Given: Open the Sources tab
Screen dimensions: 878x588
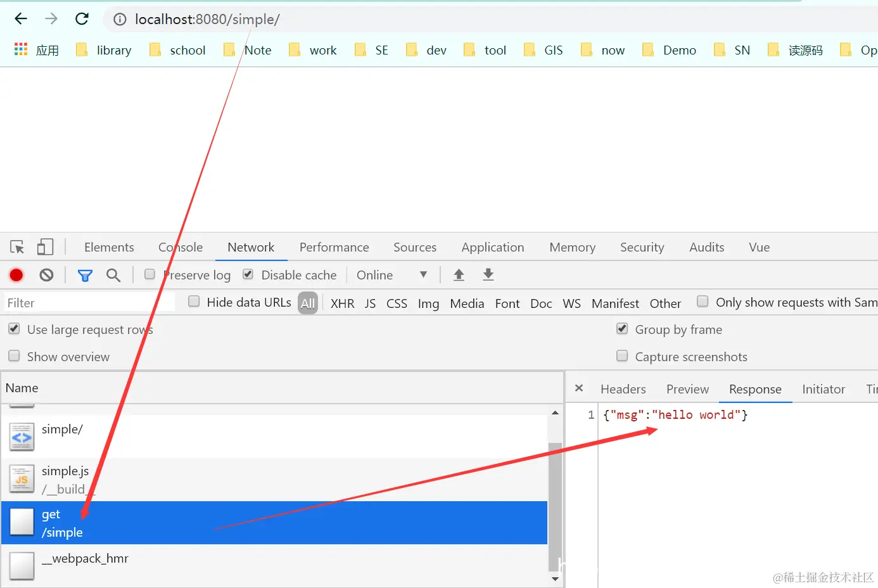Looking at the screenshot, I should pyautogui.click(x=415, y=247).
